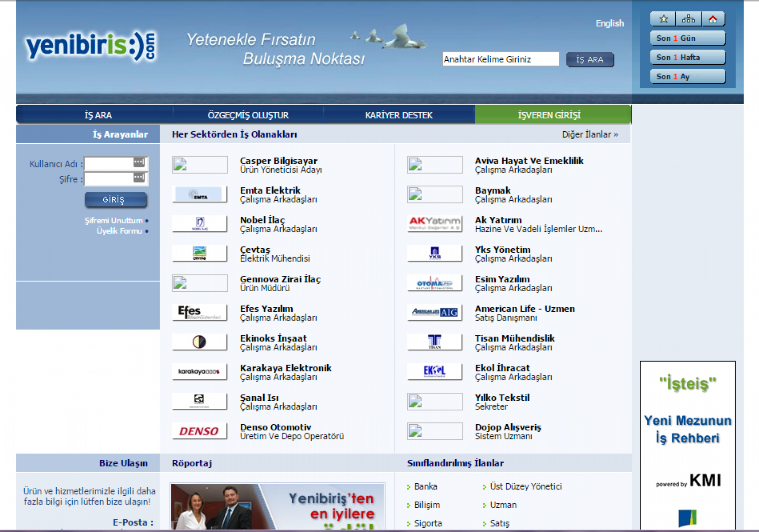Click the red home icon

click(x=712, y=19)
